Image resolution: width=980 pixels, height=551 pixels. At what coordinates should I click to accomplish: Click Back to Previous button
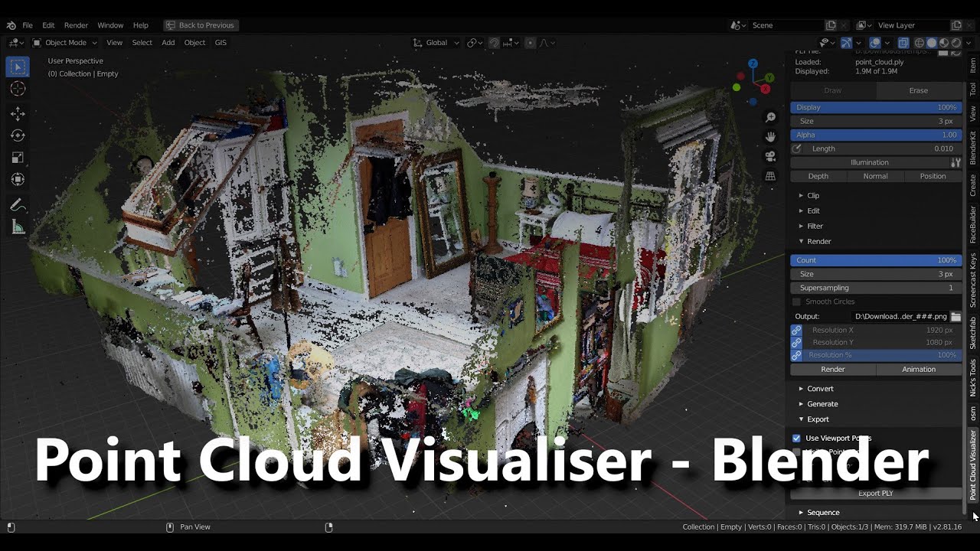click(200, 25)
